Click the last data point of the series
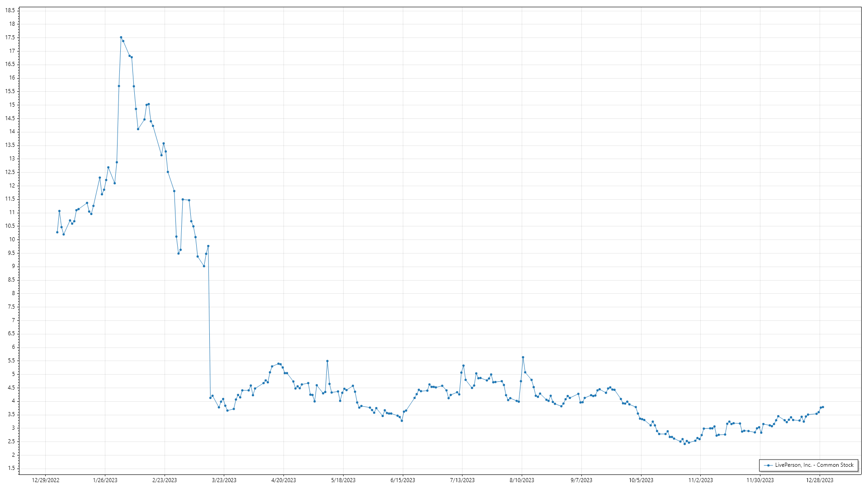Image resolution: width=868 pixels, height=488 pixels. point(823,407)
